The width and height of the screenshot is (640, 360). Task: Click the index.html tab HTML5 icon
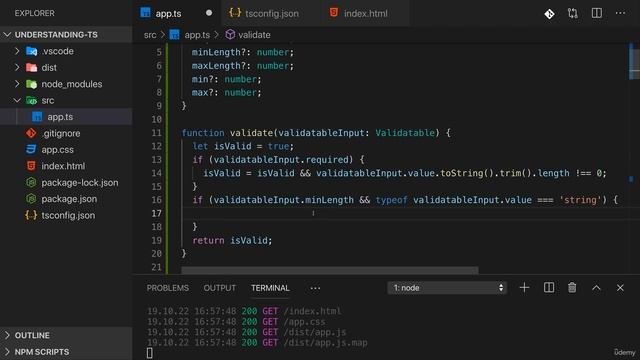334,13
